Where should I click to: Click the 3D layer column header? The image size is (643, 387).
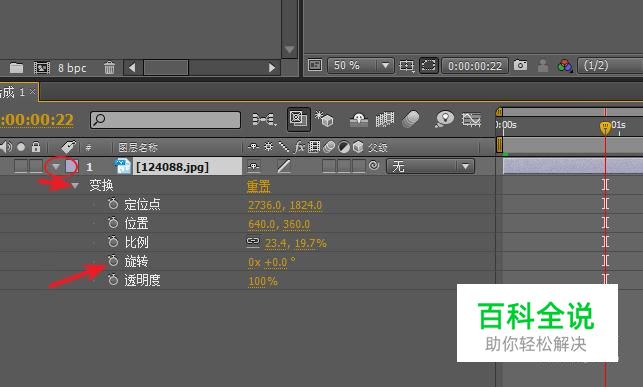pos(358,146)
